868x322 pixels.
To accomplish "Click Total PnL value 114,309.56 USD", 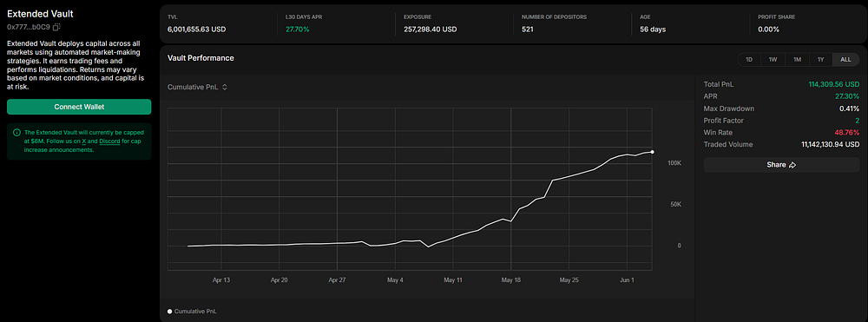I will [x=833, y=85].
